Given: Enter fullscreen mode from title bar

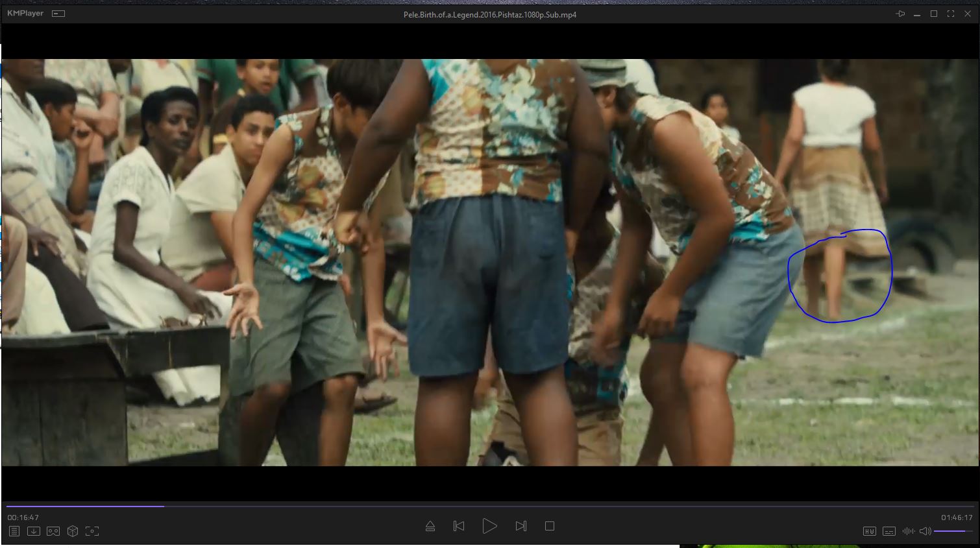Looking at the screenshot, I should [x=951, y=14].
